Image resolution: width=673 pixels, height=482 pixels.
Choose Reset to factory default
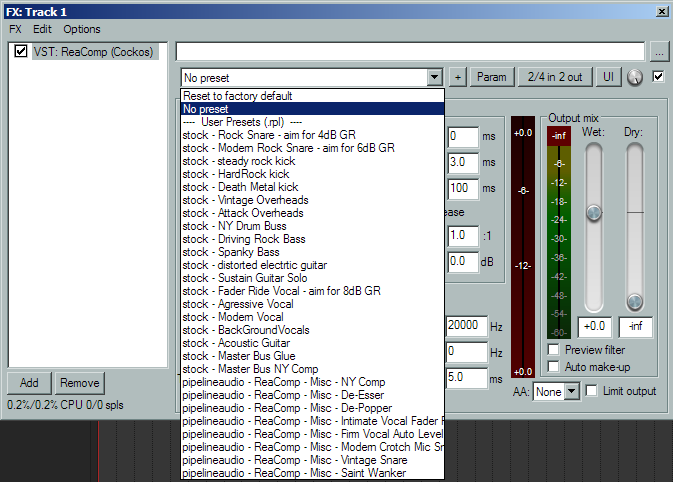pyautogui.click(x=312, y=96)
